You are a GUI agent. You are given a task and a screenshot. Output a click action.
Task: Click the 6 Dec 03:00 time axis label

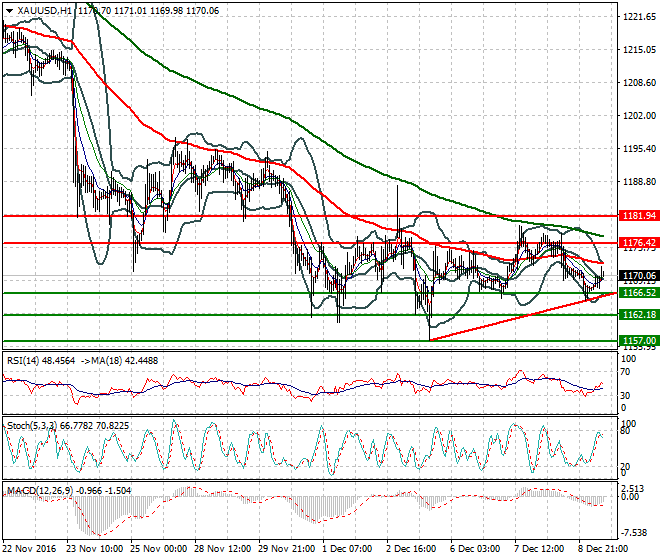(x=475, y=549)
